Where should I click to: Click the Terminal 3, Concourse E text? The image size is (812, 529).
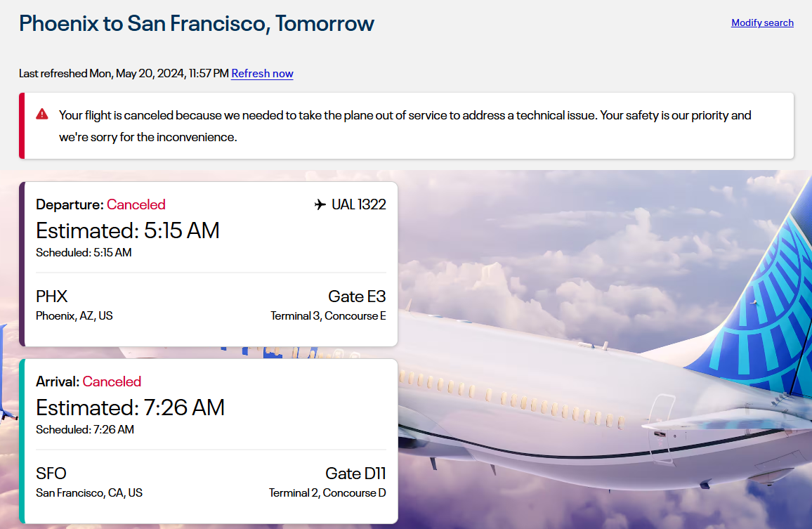328,316
